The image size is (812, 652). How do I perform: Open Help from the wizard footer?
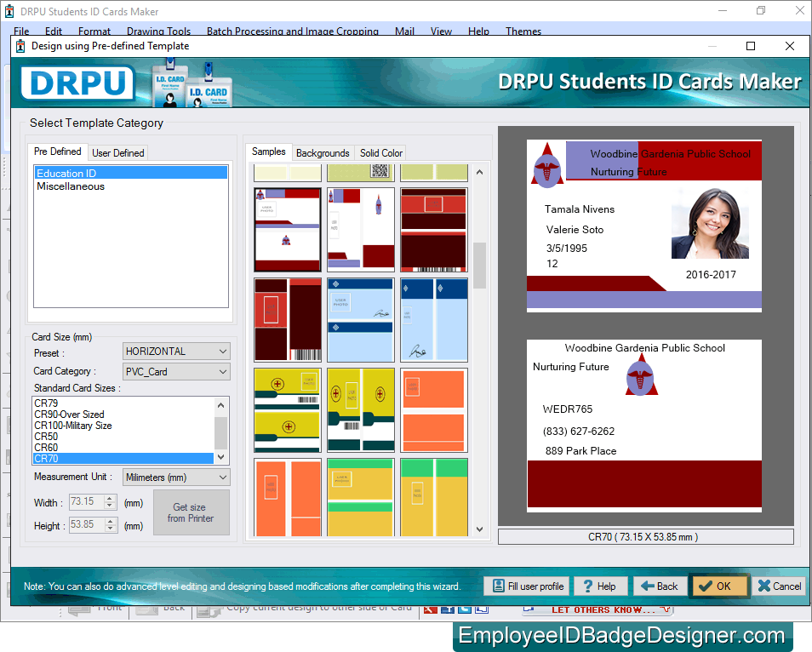(x=601, y=586)
